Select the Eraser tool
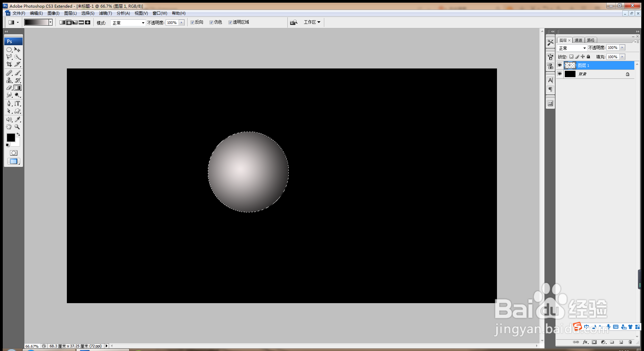Image resolution: width=644 pixels, height=351 pixels. 9,88
